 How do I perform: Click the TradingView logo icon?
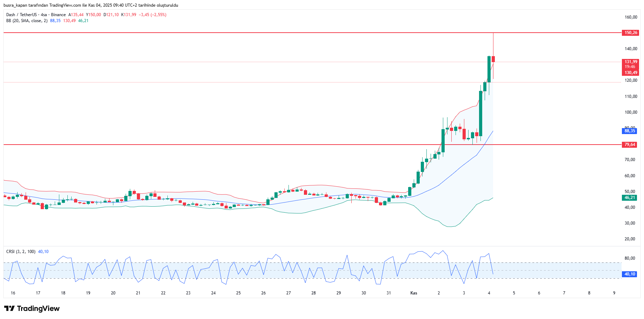[9, 308]
